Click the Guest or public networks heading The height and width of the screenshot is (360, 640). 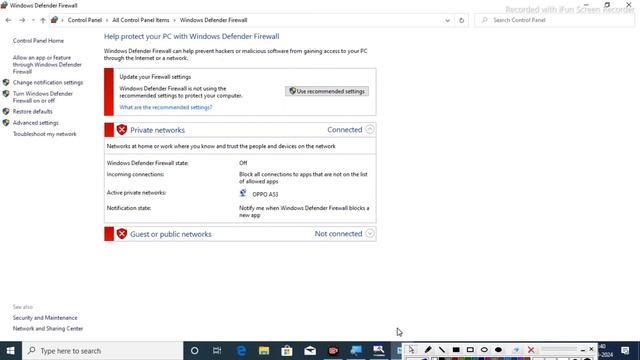pyautogui.click(x=171, y=234)
